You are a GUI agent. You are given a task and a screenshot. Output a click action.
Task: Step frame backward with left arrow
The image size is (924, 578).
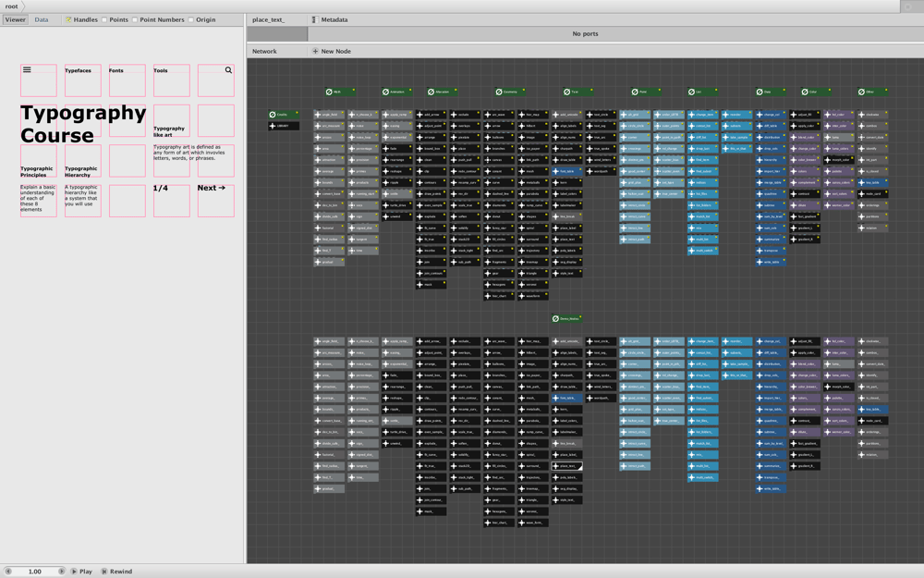(x=8, y=572)
